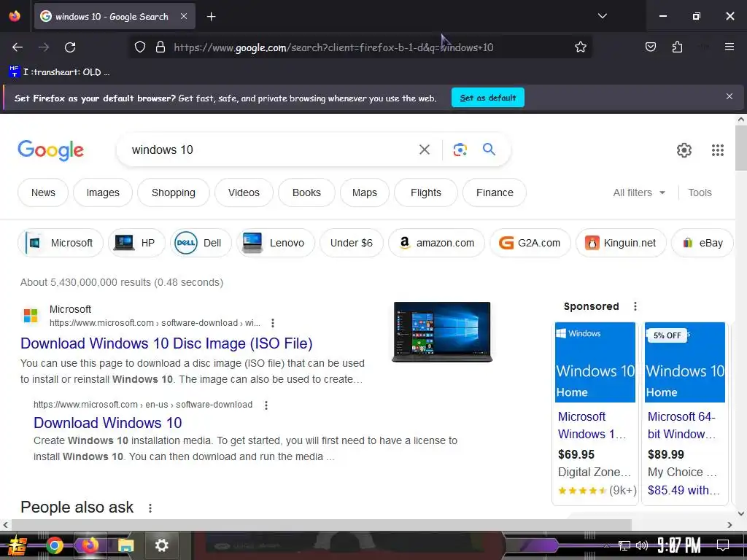Open the Sponsored section three-dot menu
Image resolution: width=747 pixels, height=560 pixels.
coord(635,306)
